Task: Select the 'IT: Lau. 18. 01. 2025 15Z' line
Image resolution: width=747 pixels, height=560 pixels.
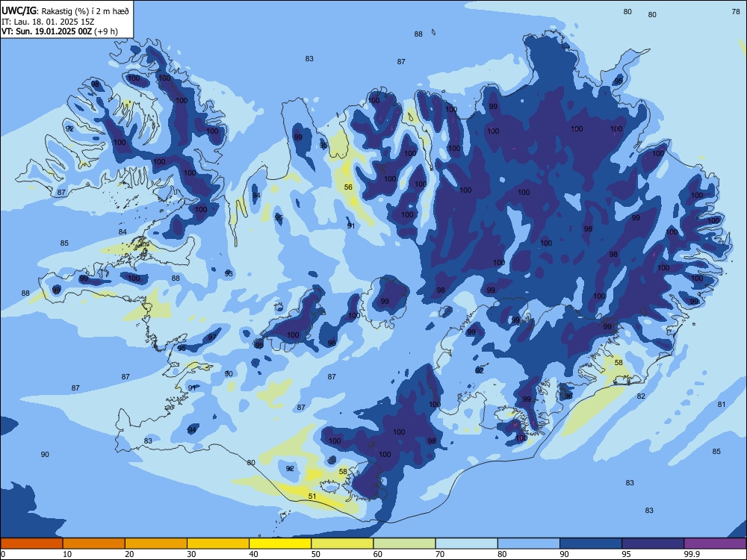Action: (48, 22)
